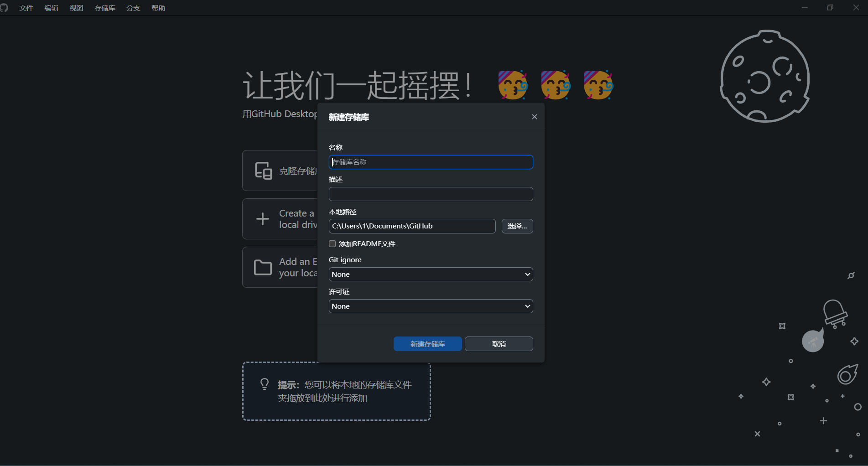868x466 pixels.
Task: Open the 许可证 license dropdown
Action: point(431,306)
